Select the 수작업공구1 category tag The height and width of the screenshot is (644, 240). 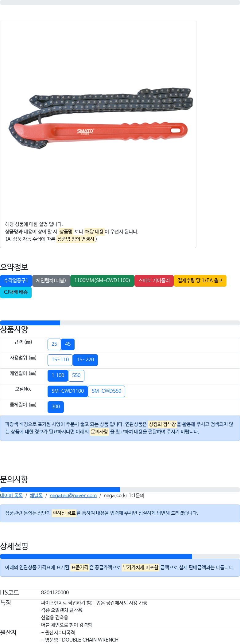tap(16, 281)
